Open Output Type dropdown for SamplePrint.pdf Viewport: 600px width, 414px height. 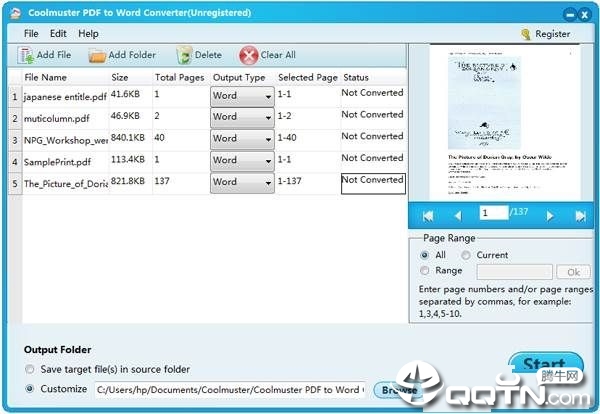click(242, 161)
